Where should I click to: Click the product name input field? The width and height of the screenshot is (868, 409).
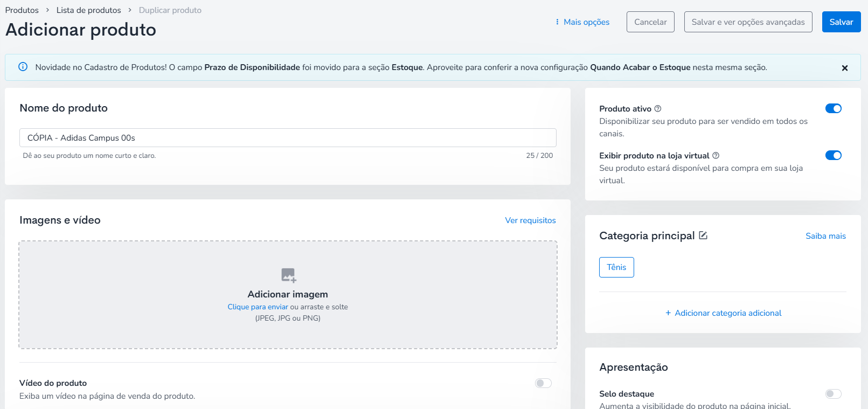(x=288, y=138)
